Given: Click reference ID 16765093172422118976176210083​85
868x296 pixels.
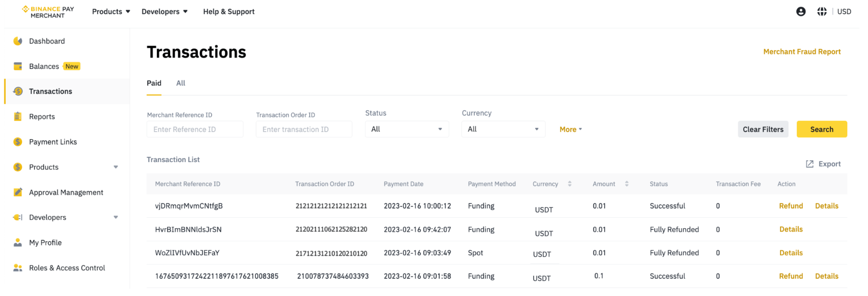Looking at the screenshot, I should point(216,276).
